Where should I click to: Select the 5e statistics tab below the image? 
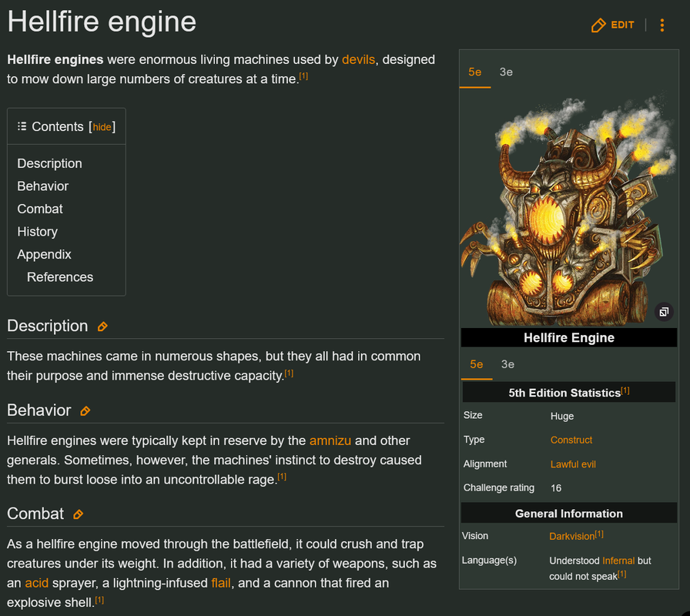coord(477,364)
